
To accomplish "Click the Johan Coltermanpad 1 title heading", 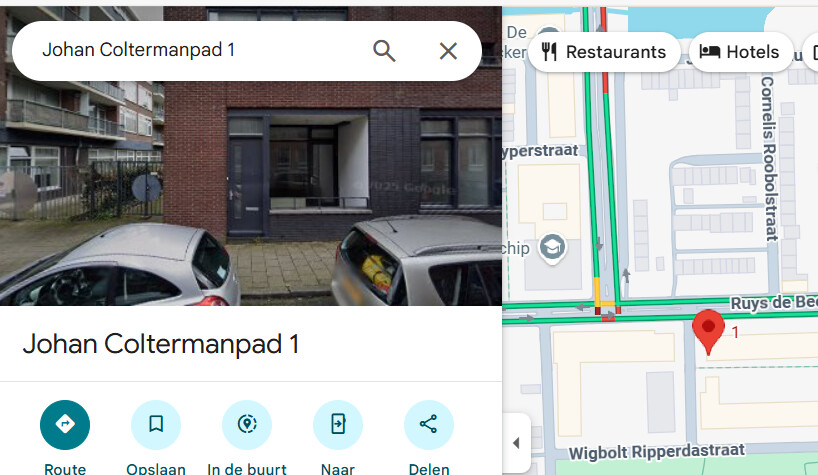I will click(161, 344).
